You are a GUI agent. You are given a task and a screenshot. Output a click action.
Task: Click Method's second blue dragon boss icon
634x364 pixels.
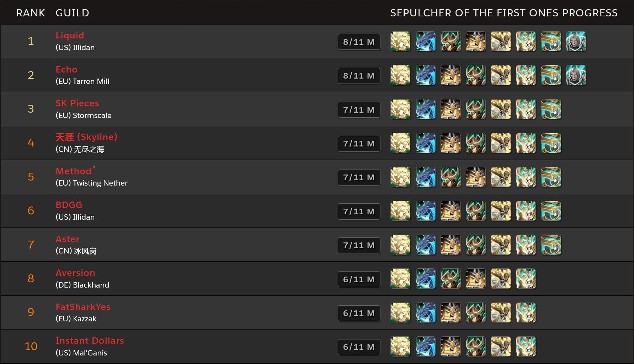click(426, 177)
